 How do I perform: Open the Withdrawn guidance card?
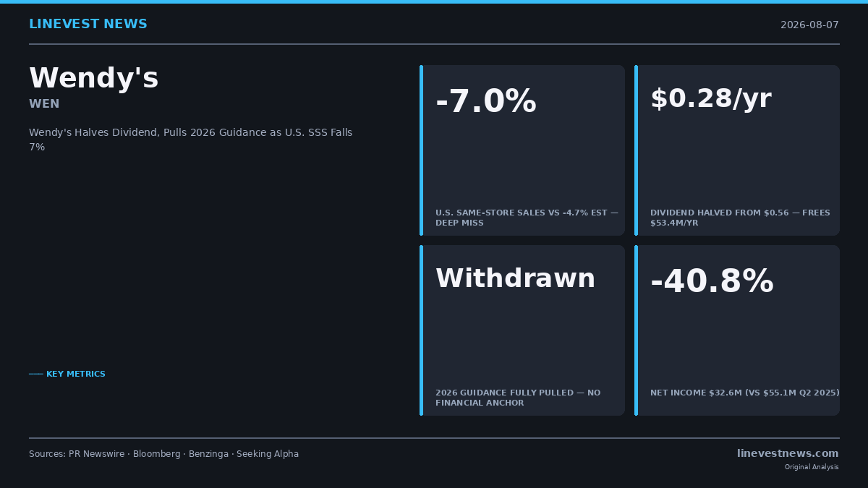pyautogui.click(x=522, y=330)
